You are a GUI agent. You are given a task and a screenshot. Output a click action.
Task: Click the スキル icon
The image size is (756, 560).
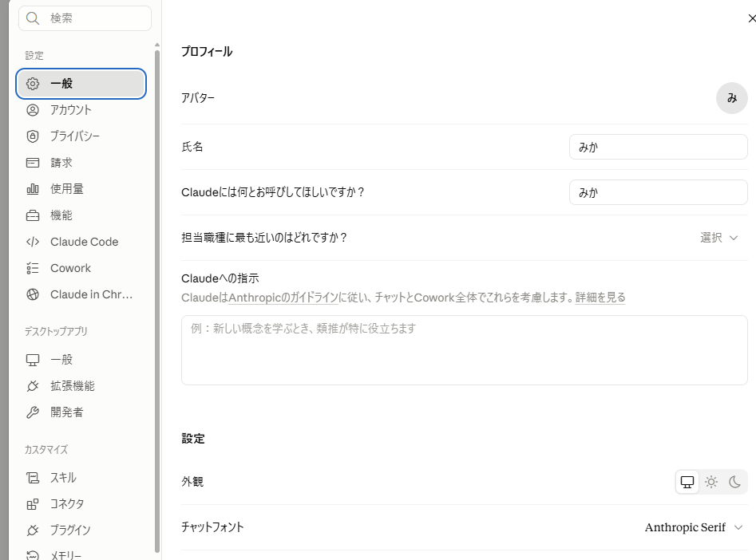point(33,478)
